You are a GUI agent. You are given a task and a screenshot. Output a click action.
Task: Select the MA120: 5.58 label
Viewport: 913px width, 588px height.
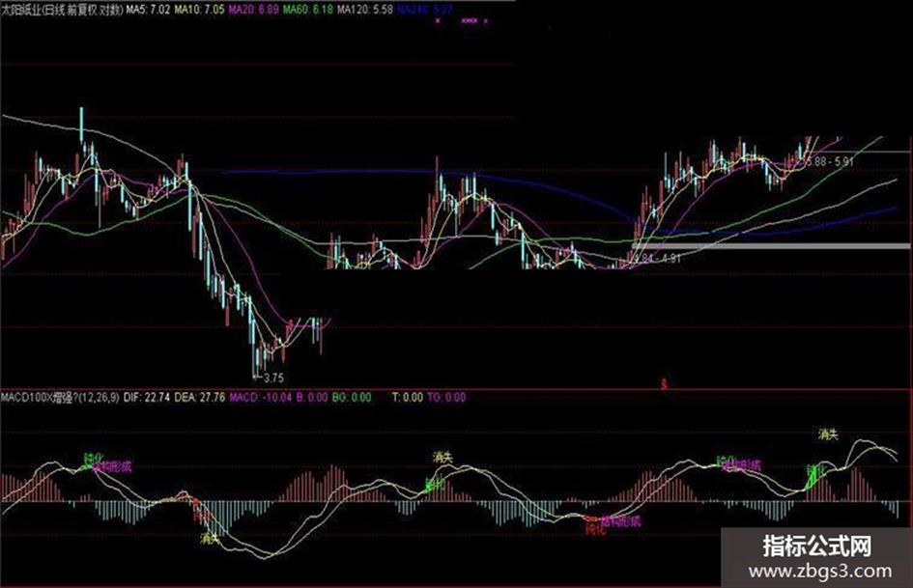[x=365, y=10]
